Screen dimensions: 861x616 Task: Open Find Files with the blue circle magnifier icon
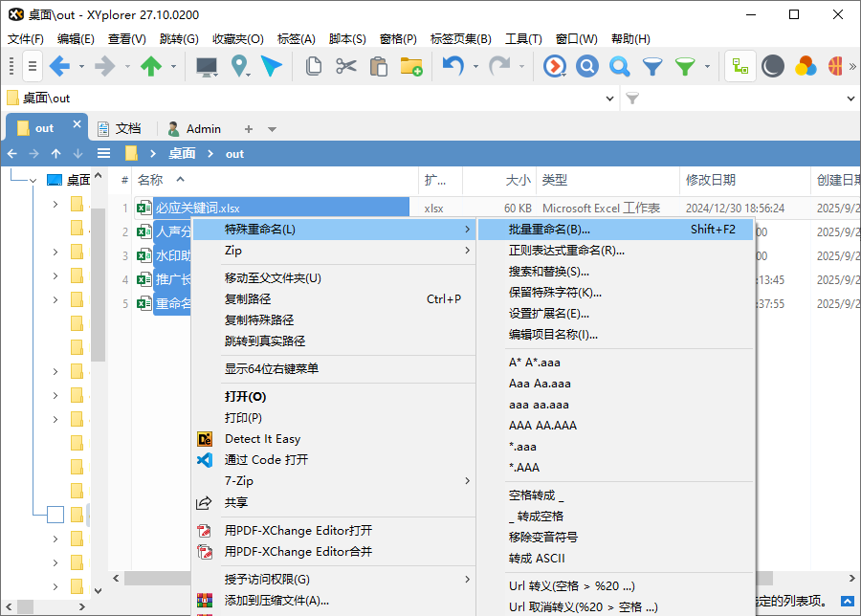(585, 68)
